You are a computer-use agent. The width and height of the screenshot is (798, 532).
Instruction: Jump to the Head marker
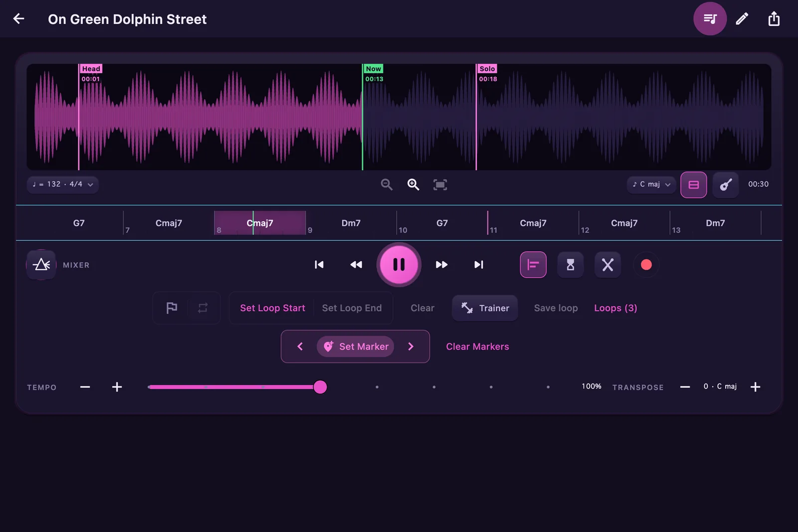pyautogui.click(x=91, y=69)
